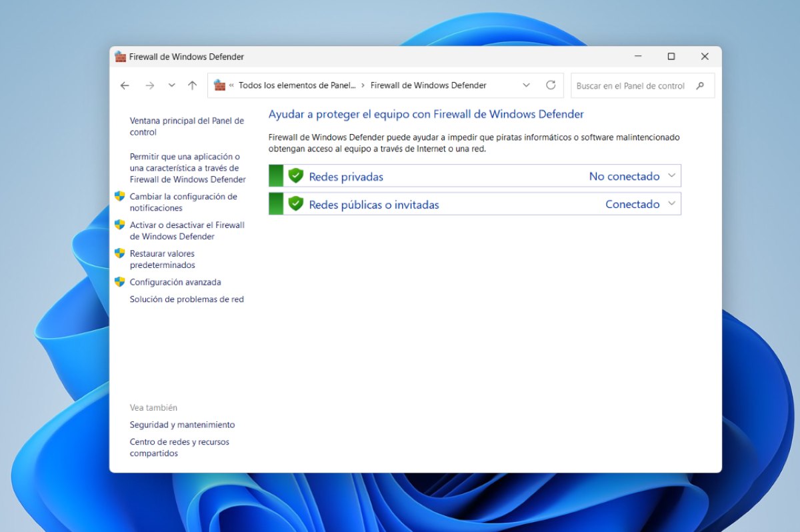The image size is (800, 532).
Task: Click the firewall icon in address bar
Action: 219,85
